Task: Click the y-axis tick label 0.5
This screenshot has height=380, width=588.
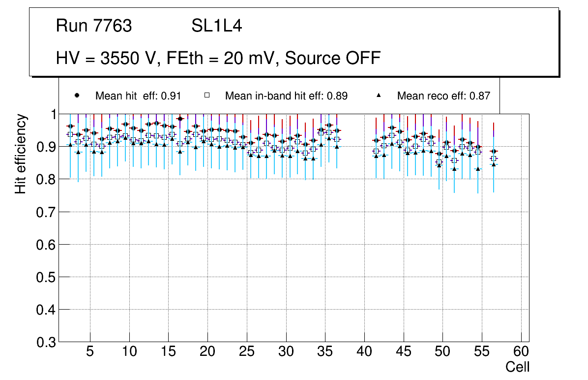Action: point(46,277)
